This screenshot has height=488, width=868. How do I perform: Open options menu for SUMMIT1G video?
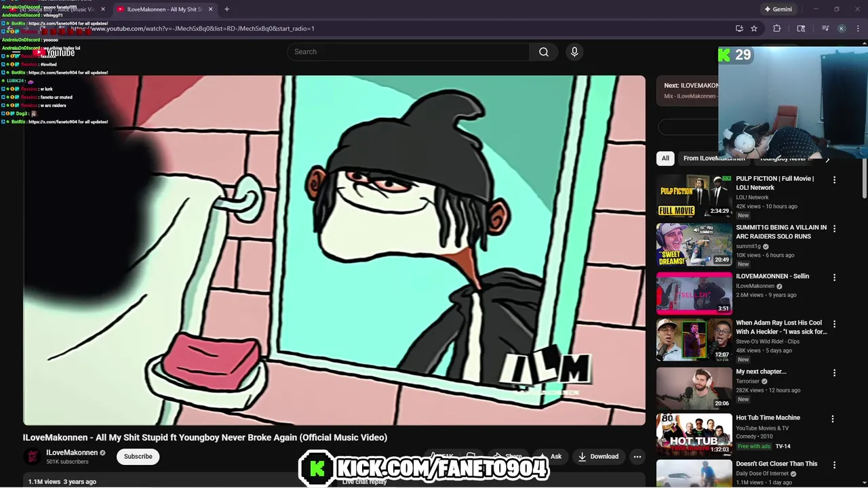tap(834, 228)
